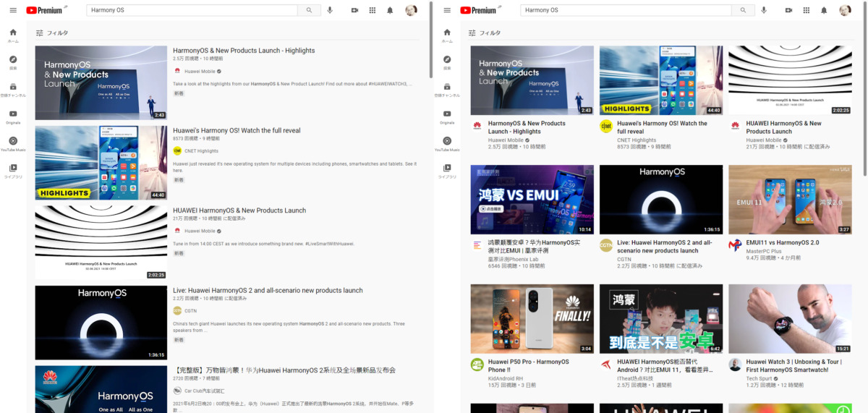Viewport: 868px width, 413px height.
Task: Open Originals in the list-view window sidebar
Action: coord(13,117)
